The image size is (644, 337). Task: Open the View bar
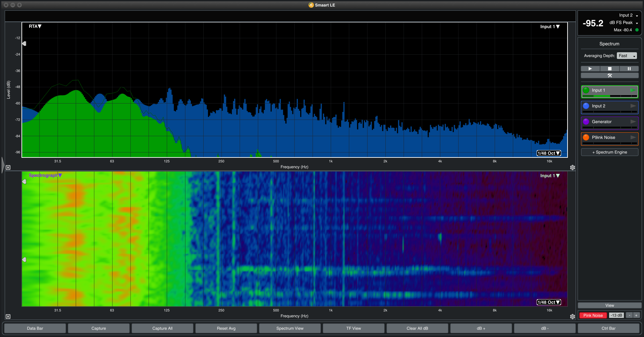coord(610,306)
